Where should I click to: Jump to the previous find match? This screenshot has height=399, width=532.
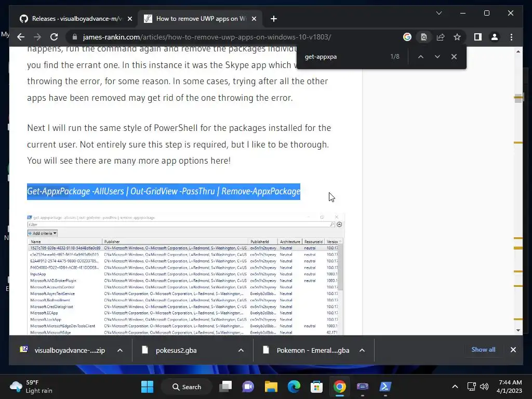click(x=421, y=57)
